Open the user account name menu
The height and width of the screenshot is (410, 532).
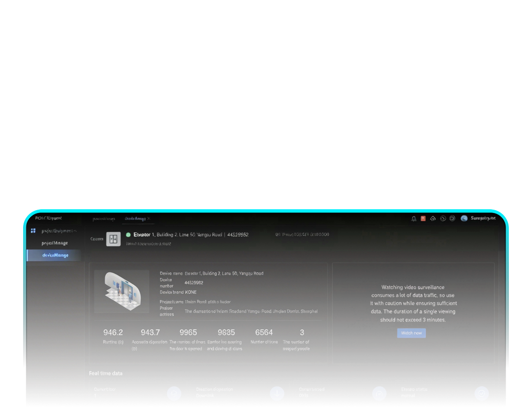(483, 219)
